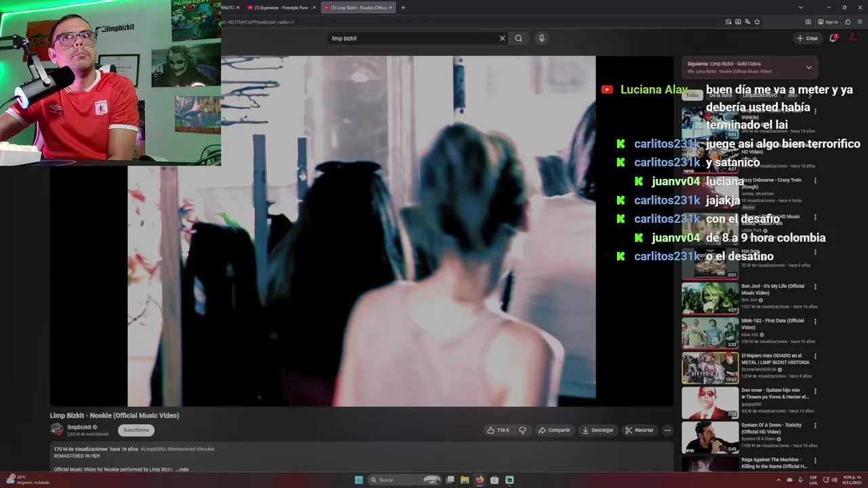The width and height of the screenshot is (868, 488).
Task: Open options for 'Bon Jovi - It's My Life'
Action: tap(815, 287)
